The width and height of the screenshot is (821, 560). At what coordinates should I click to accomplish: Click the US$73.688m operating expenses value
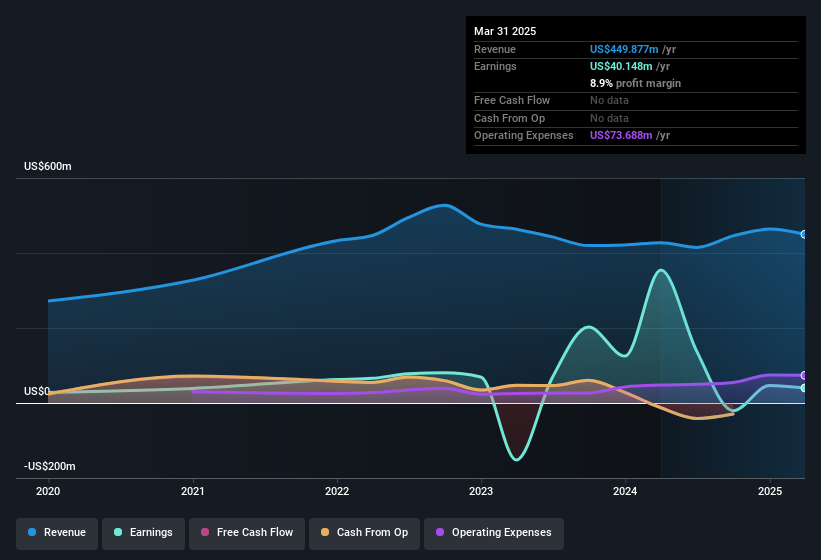621,136
